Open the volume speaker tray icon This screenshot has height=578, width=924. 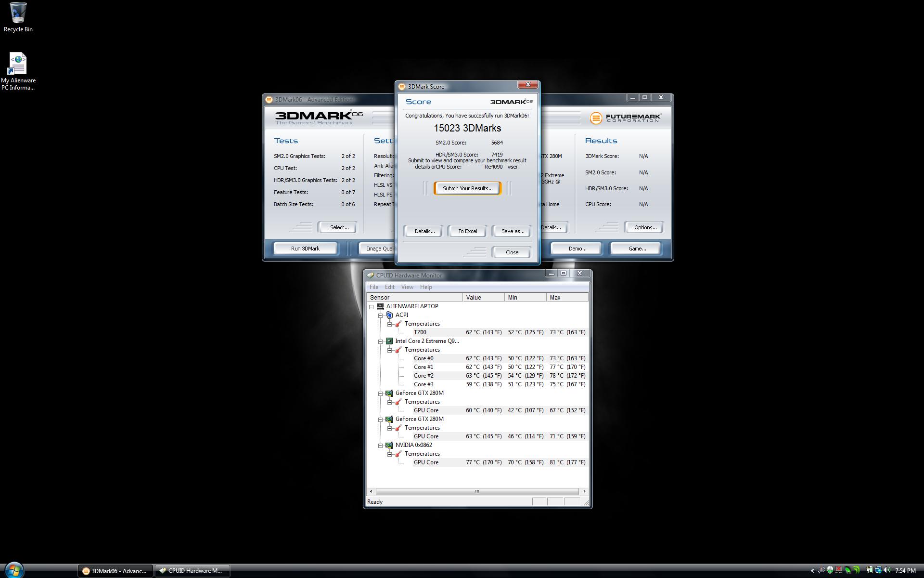tap(887, 570)
